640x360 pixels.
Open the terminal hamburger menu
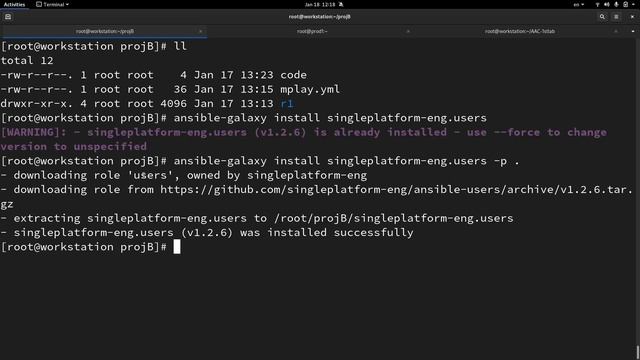[x=616, y=17]
